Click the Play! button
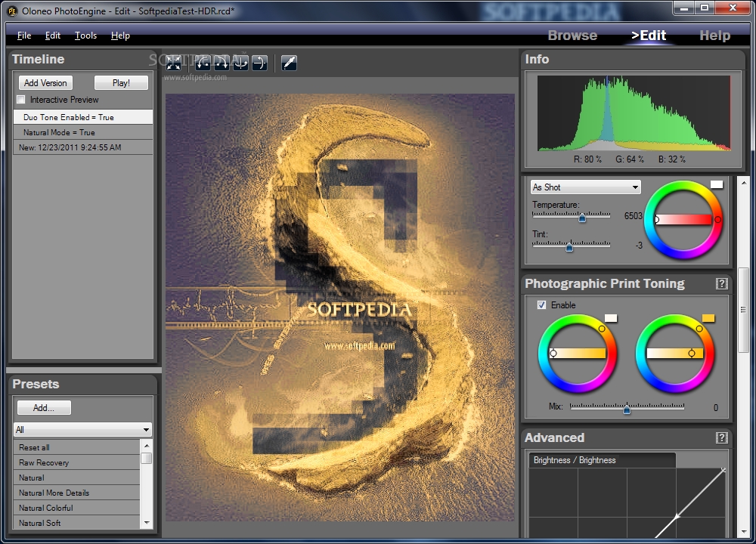This screenshot has width=756, height=544. pos(121,83)
